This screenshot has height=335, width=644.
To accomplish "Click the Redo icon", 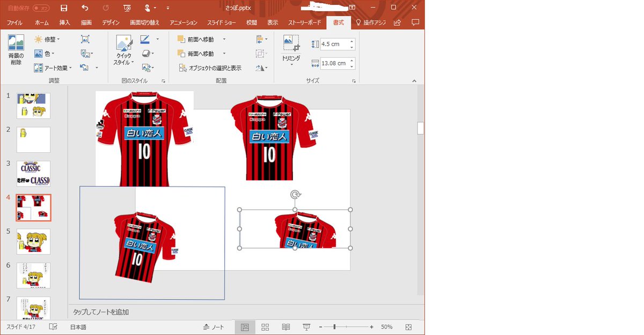I will pyautogui.click(x=105, y=8).
